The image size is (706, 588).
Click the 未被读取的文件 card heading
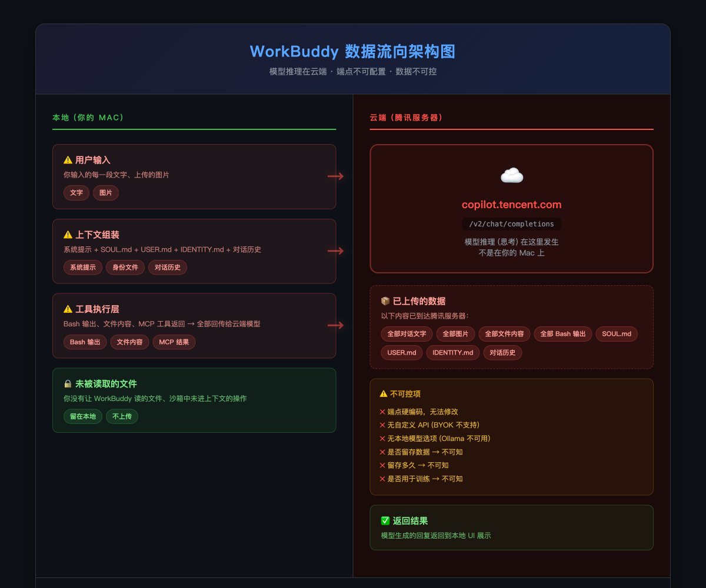106,383
